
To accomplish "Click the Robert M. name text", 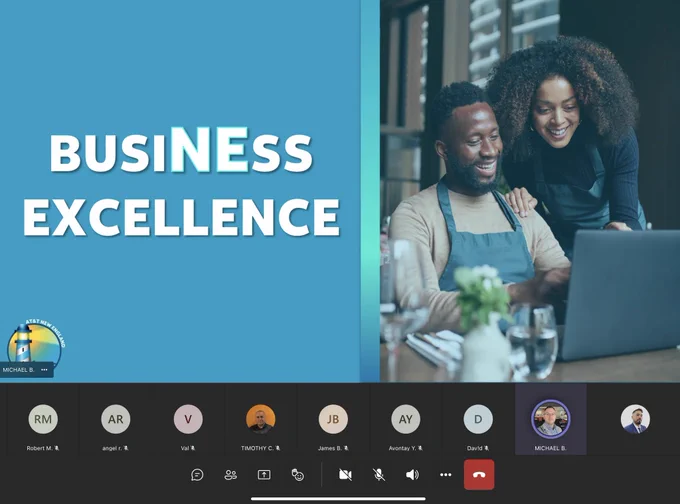I will (39, 448).
